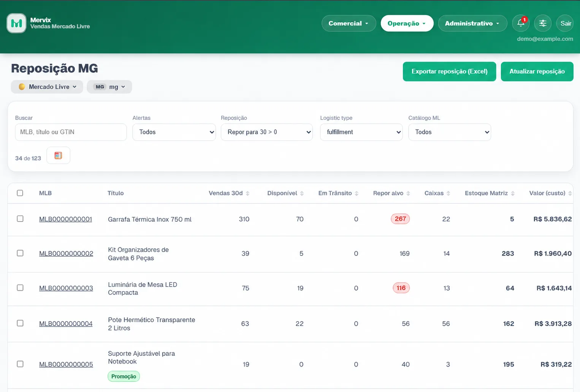The width and height of the screenshot is (580, 392).
Task: Open the Administrativo menu
Action: 472,23
